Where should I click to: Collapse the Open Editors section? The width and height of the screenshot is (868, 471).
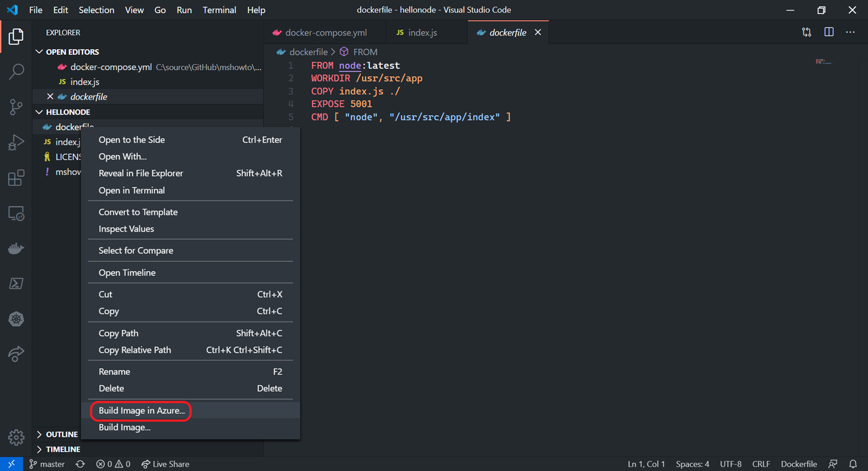[39, 51]
